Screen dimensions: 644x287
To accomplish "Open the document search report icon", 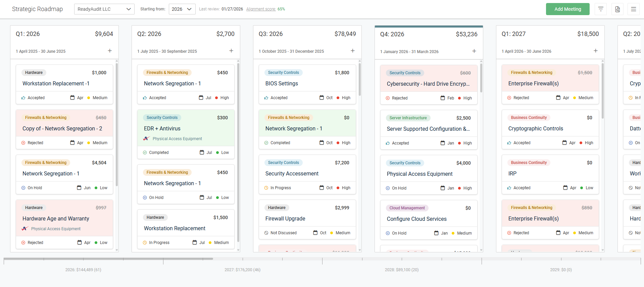I will point(617,9).
